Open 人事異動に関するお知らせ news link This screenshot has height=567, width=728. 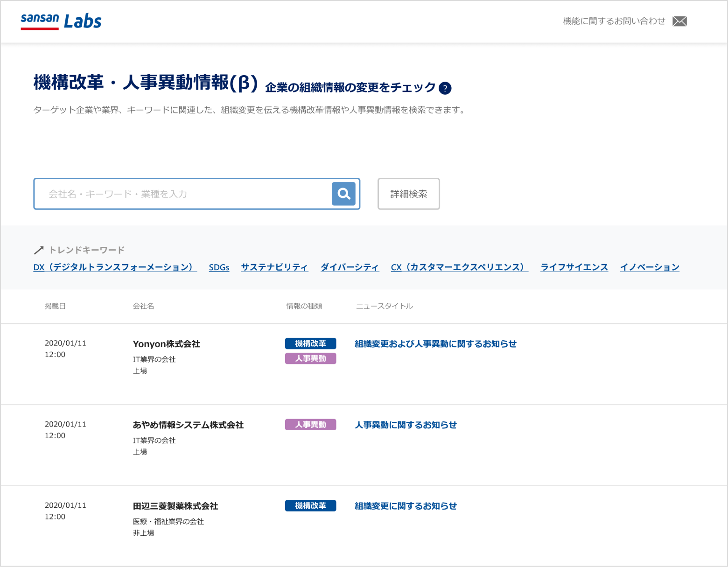(406, 425)
